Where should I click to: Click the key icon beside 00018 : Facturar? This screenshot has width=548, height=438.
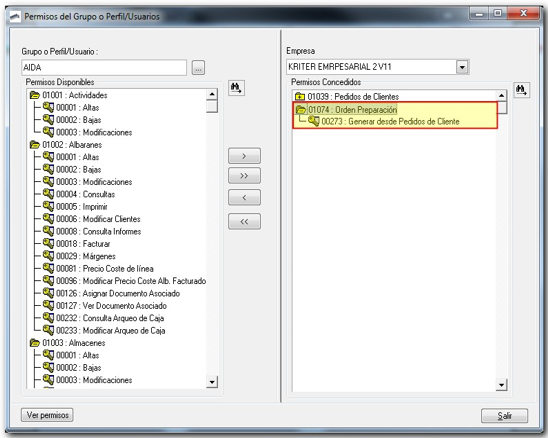(x=48, y=243)
